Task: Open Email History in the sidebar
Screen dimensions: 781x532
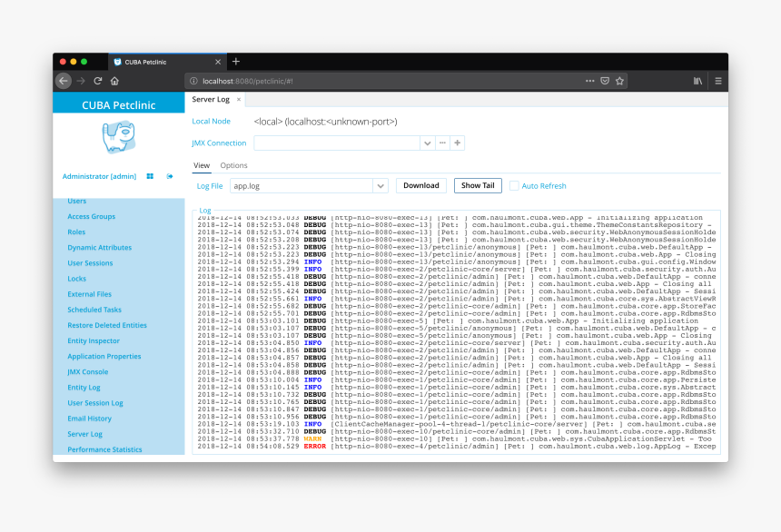Action: pyautogui.click(x=90, y=419)
